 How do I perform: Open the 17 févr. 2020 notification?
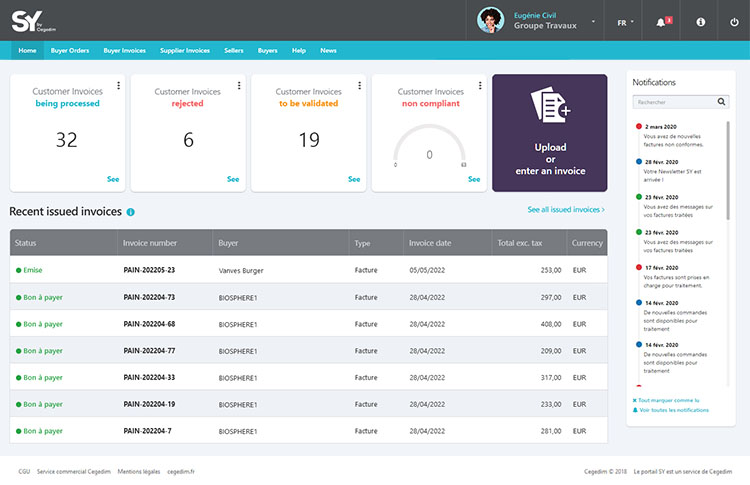click(x=673, y=276)
